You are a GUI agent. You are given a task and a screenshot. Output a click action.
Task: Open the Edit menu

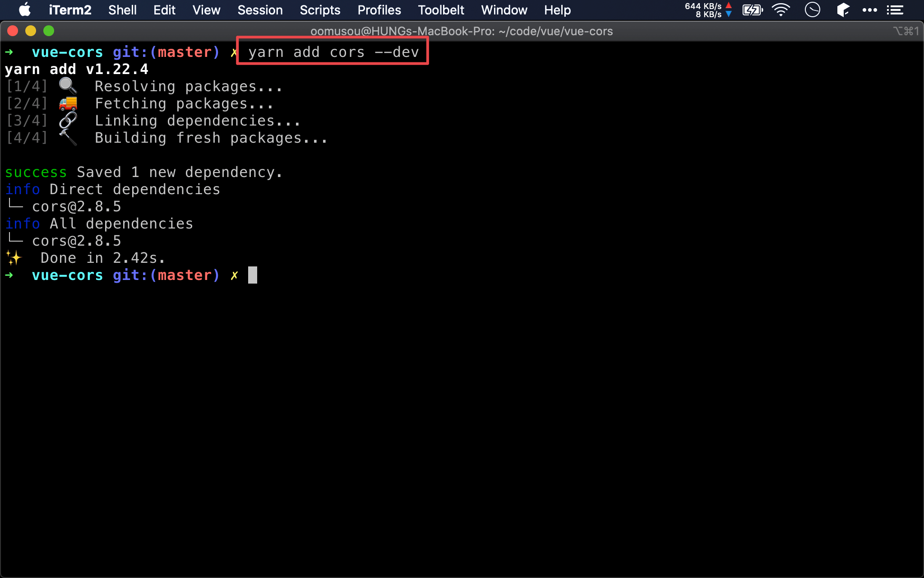(x=164, y=10)
